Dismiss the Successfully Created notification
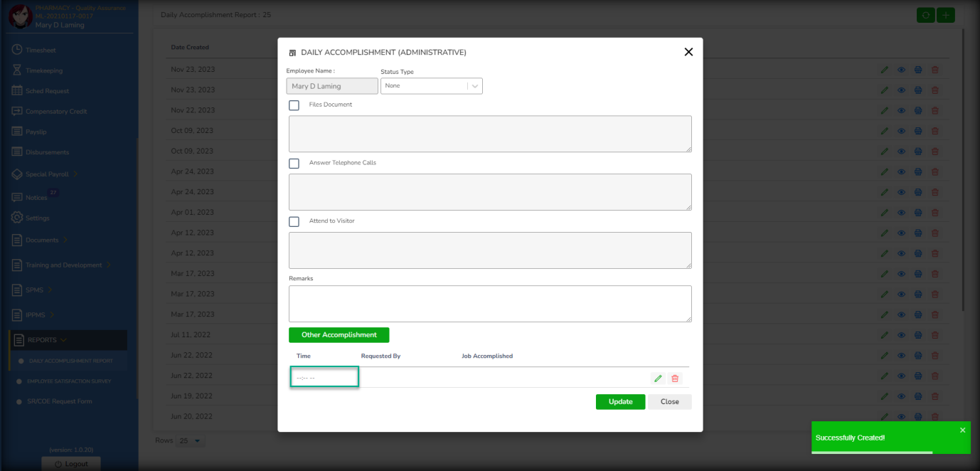980x471 pixels. (x=962, y=430)
